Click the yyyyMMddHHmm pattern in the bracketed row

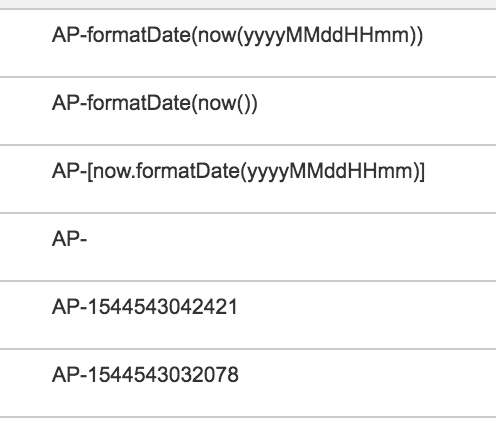point(331,172)
